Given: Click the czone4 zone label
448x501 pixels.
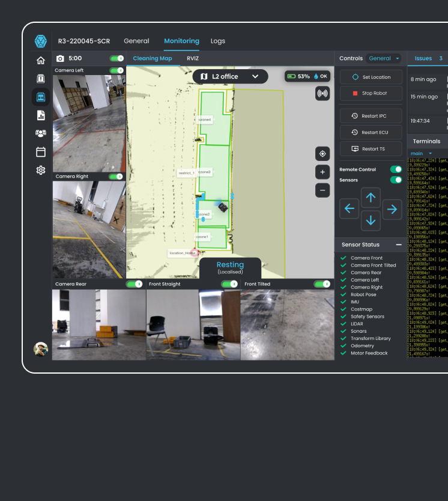Looking at the screenshot, I should pyautogui.click(x=205, y=120).
